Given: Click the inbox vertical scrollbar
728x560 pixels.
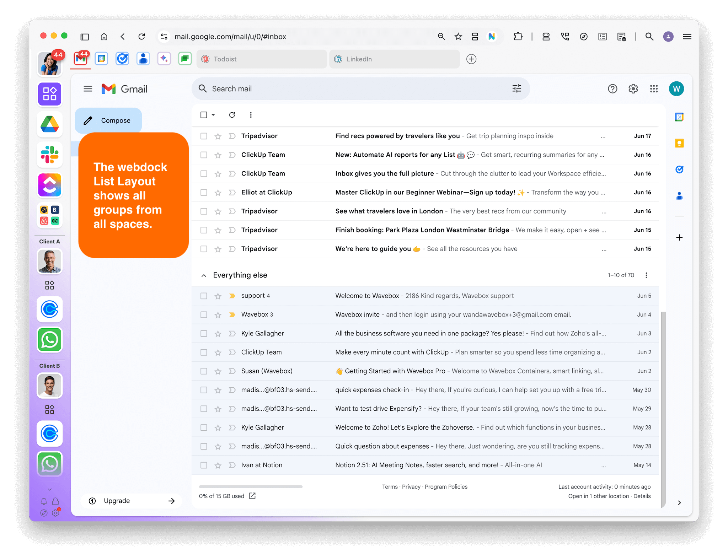Looking at the screenshot, I should 664,409.
